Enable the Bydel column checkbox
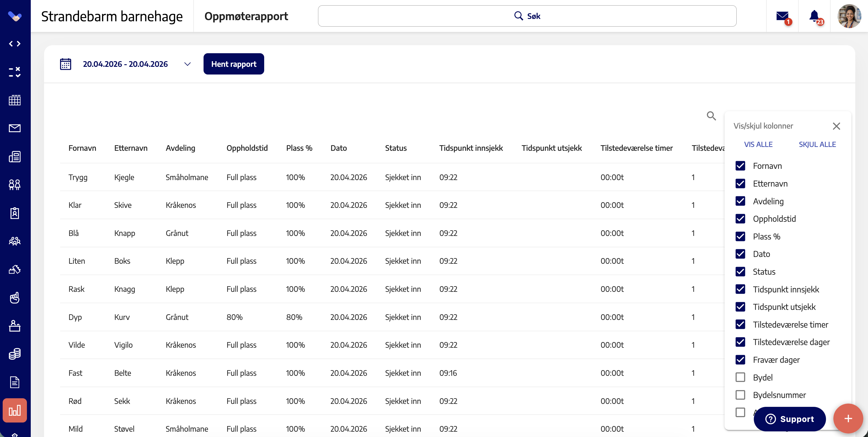This screenshot has height=437, width=868. point(740,377)
